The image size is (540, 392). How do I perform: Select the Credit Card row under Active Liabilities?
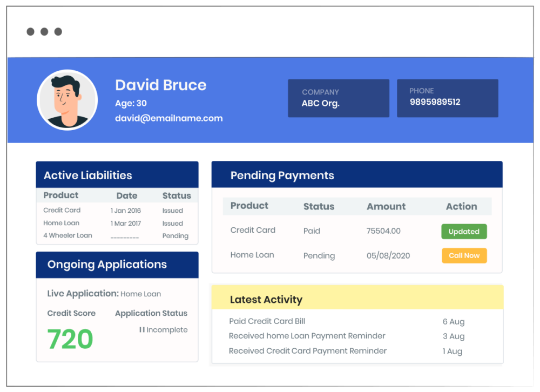[x=60, y=210]
